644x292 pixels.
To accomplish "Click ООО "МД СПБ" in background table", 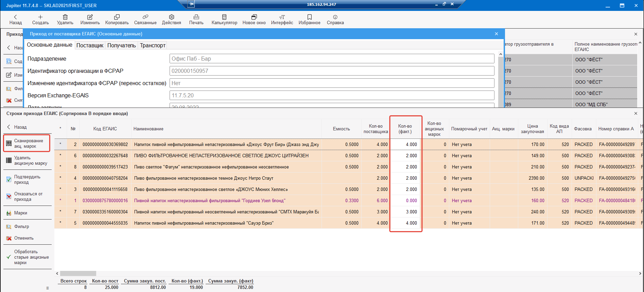I will coord(591,104).
